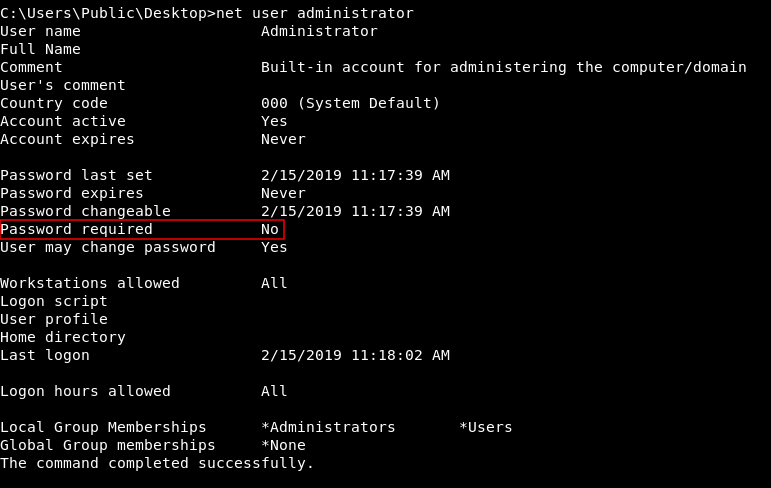Click "The command completed successfully." message

pos(157,463)
